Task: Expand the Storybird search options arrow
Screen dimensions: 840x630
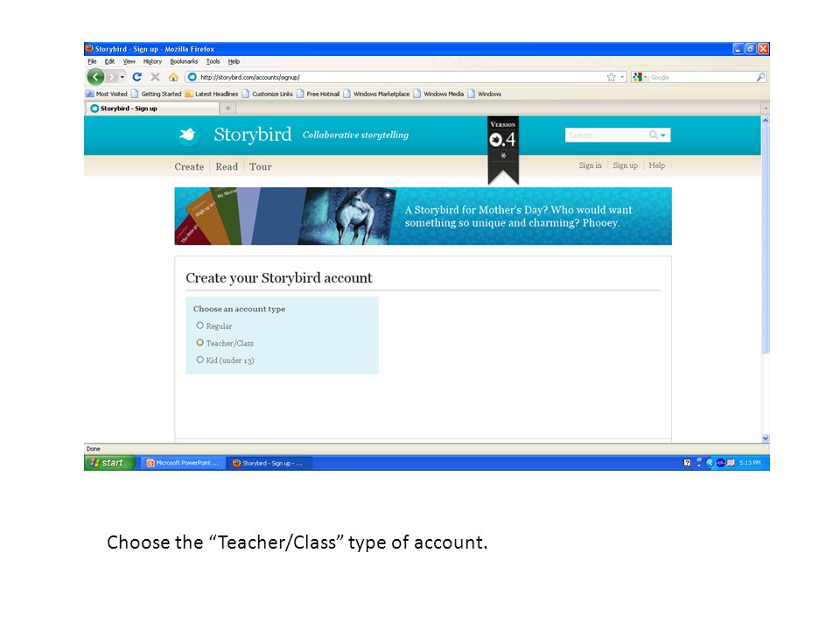Action: coord(663,135)
